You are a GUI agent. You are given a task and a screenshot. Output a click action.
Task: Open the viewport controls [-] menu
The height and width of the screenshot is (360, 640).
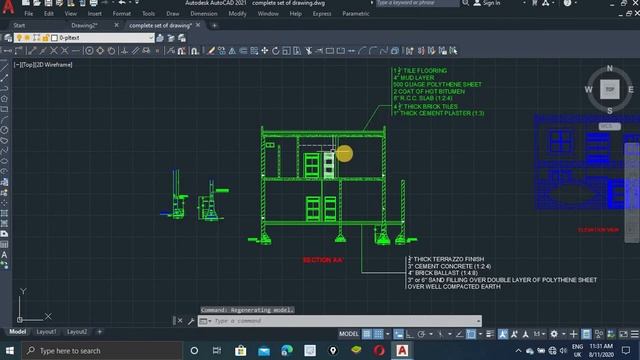17,65
